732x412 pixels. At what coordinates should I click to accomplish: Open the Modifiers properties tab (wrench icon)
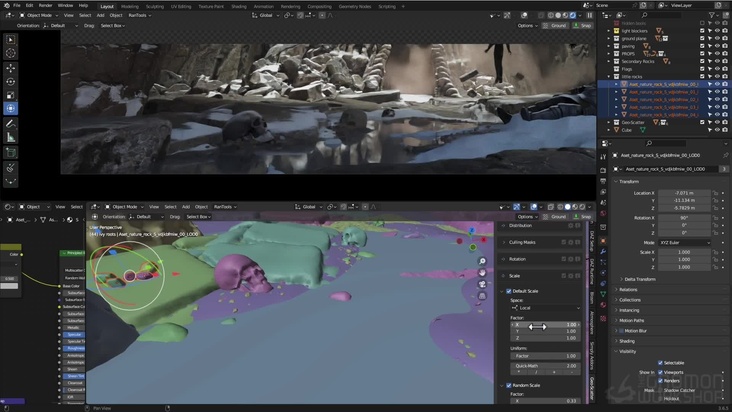pos(603,252)
